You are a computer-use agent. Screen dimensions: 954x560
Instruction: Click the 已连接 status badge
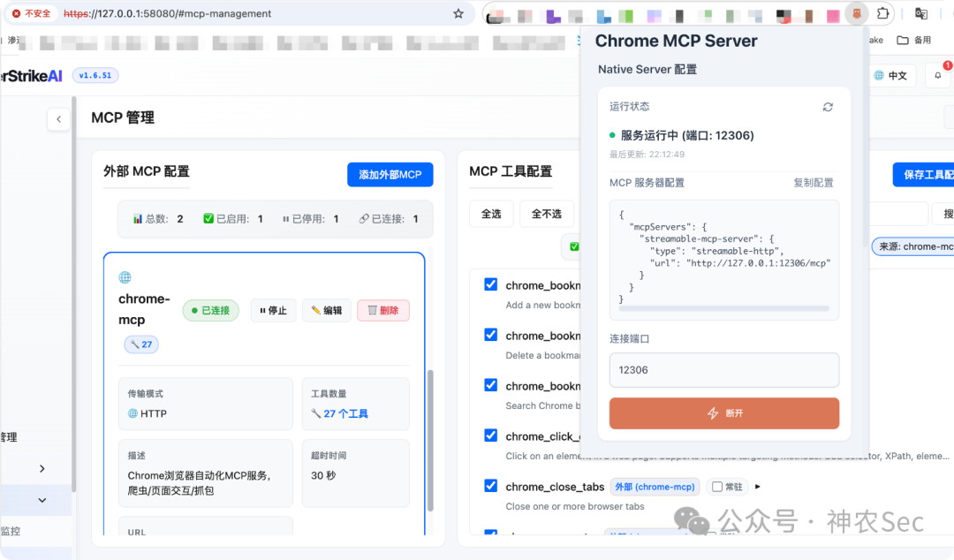coord(211,310)
